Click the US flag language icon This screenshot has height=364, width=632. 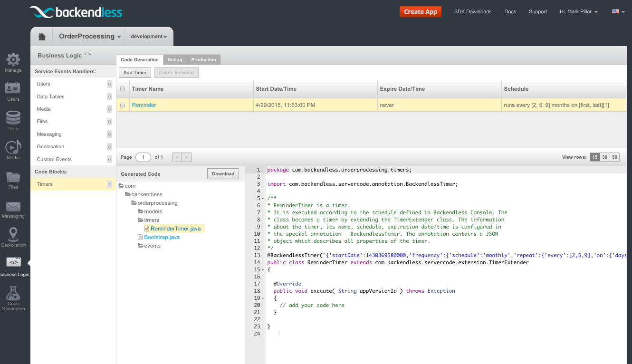pyautogui.click(x=615, y=11)
